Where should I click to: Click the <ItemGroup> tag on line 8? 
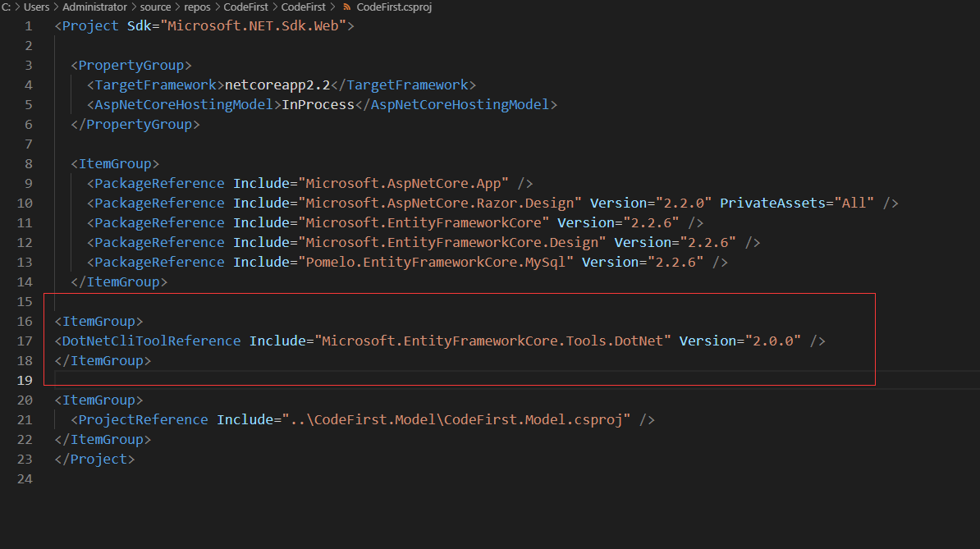[x=115, y=163]
